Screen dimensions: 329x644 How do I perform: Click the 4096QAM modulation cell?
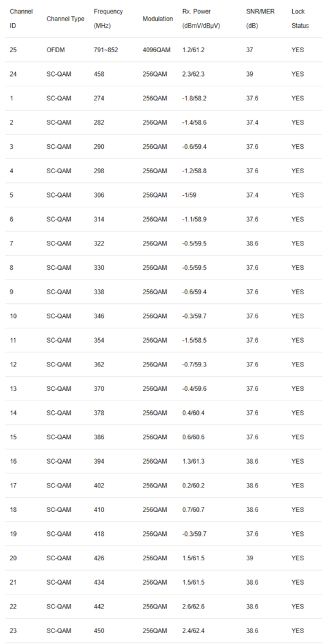tap(156, 50)
